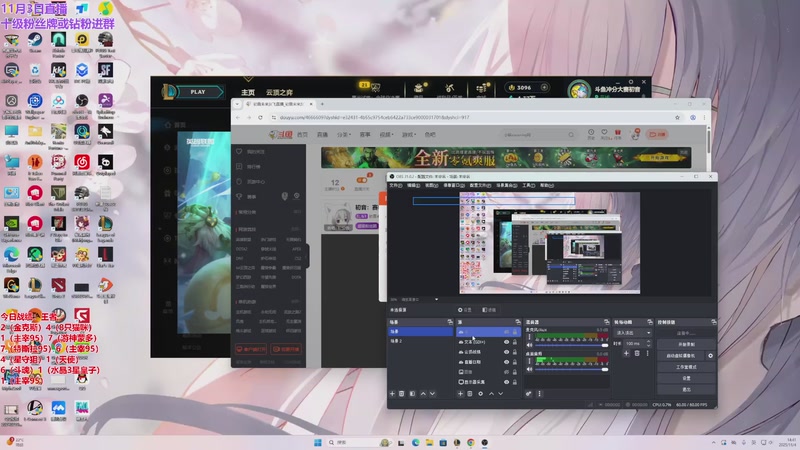Open 滤镜 filters button above OBS docks
Viewport: 800px width, 450px height.
[x=489, y=310]
